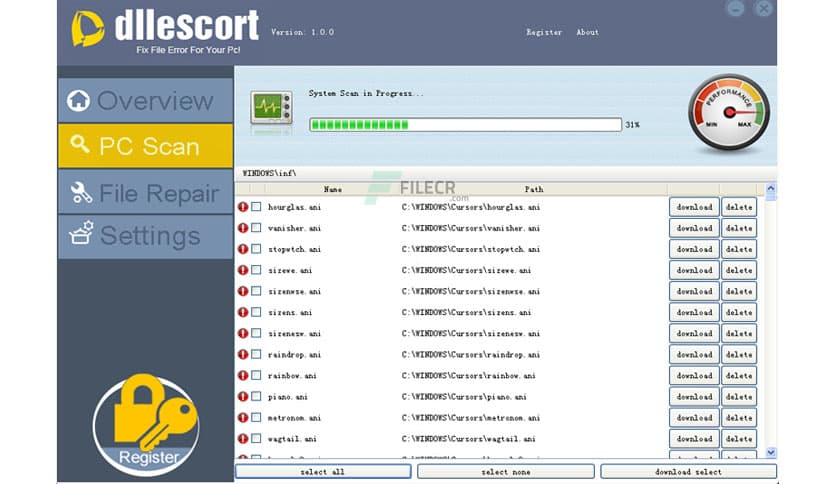The height and width of the screenshot is (484, 836).
Task: Click the red error icon for stopwtch.ani
Action: tap(243, 249)
